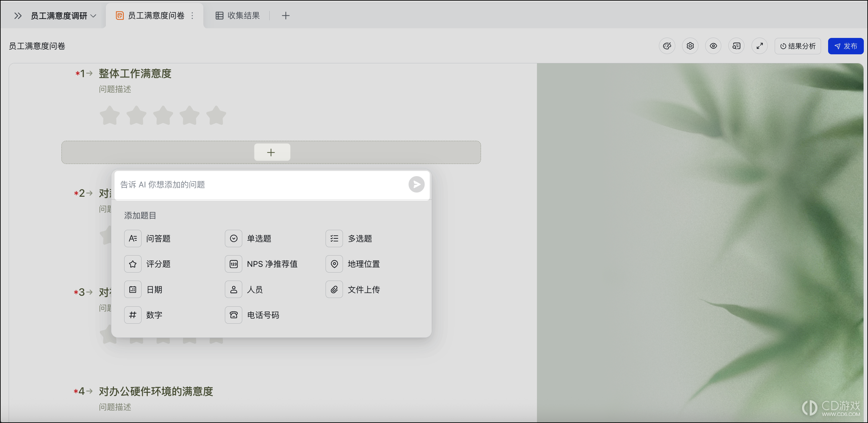Click the blue 发布 publish button
868x423 pixels.
(x=846, y=46)
